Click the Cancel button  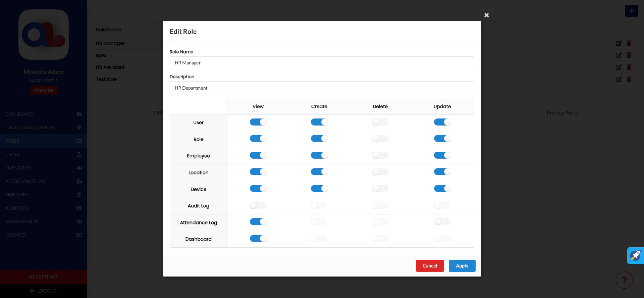430,266
